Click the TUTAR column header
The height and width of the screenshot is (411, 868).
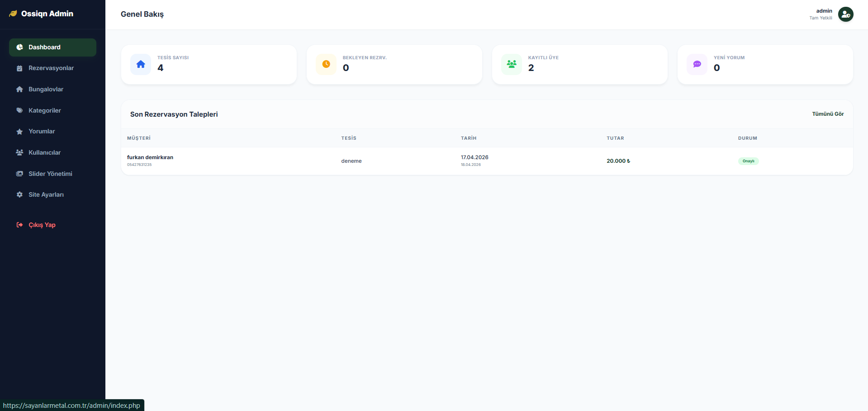615,138
